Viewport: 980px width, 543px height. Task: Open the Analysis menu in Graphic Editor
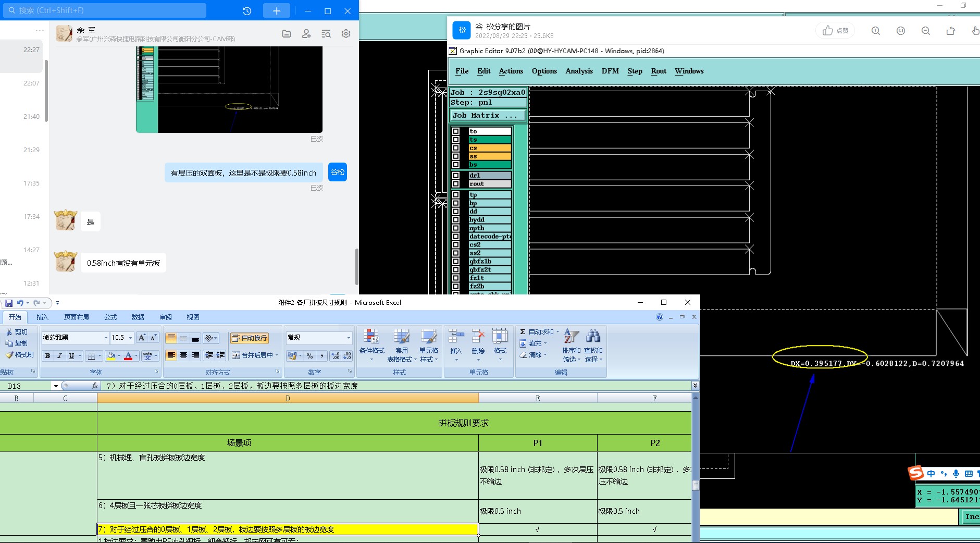pyautogui.click(x=579, y=71)
